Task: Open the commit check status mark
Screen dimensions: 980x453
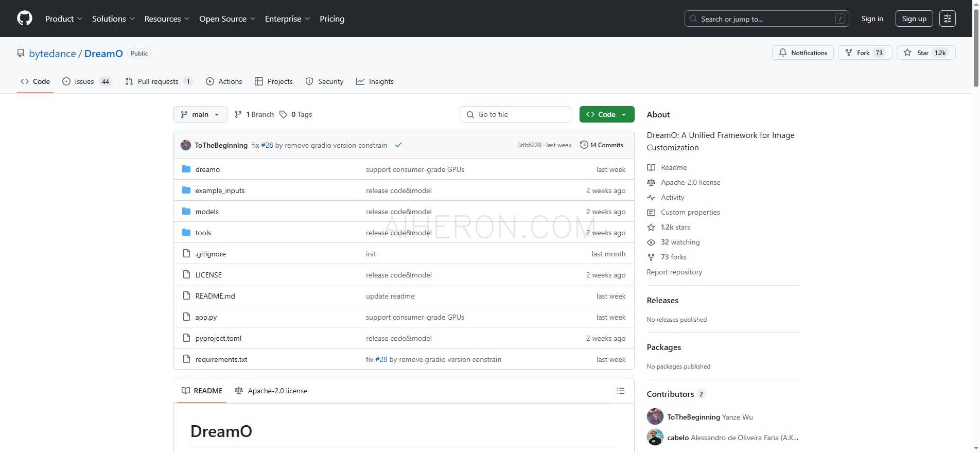Action: coord(398,145)
